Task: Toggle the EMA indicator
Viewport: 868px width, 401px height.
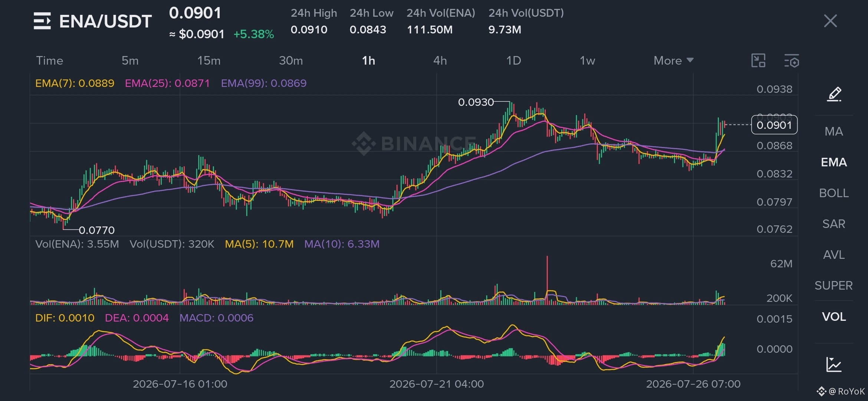Action: tap(834, 162)
